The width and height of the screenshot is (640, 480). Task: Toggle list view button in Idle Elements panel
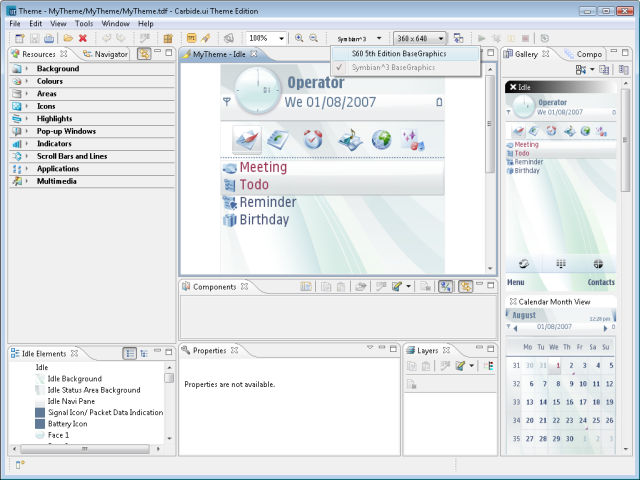[130, 353]
